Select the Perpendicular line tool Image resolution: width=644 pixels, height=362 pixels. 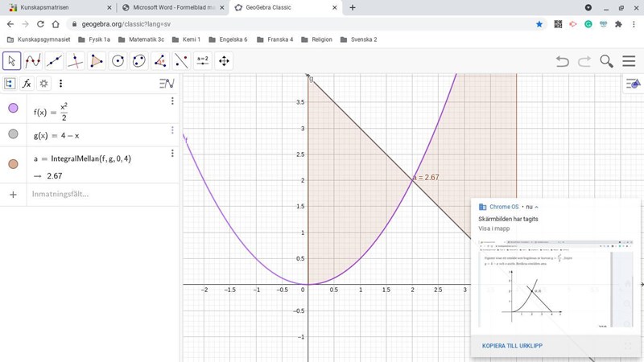click(x=76, y=61)
